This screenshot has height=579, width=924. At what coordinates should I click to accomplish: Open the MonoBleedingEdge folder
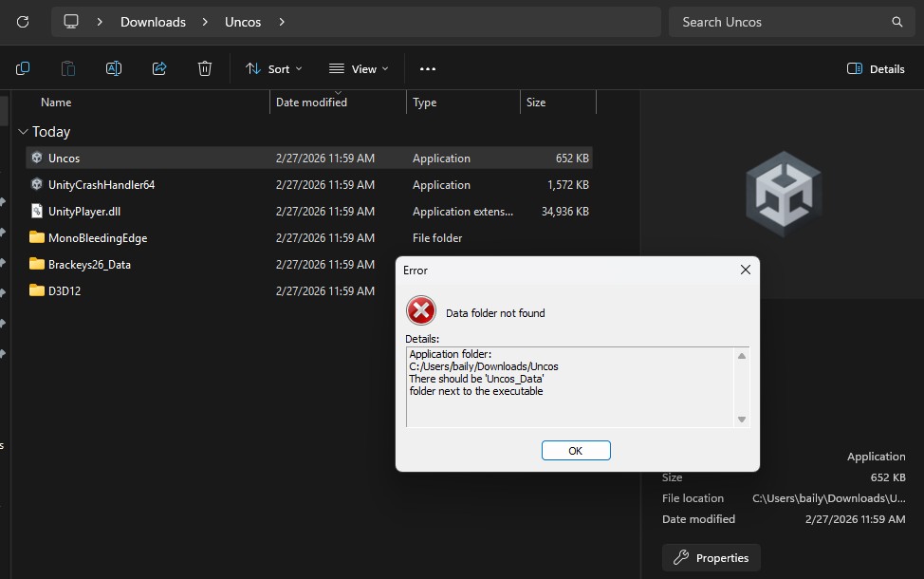click(x=97, y=238)
